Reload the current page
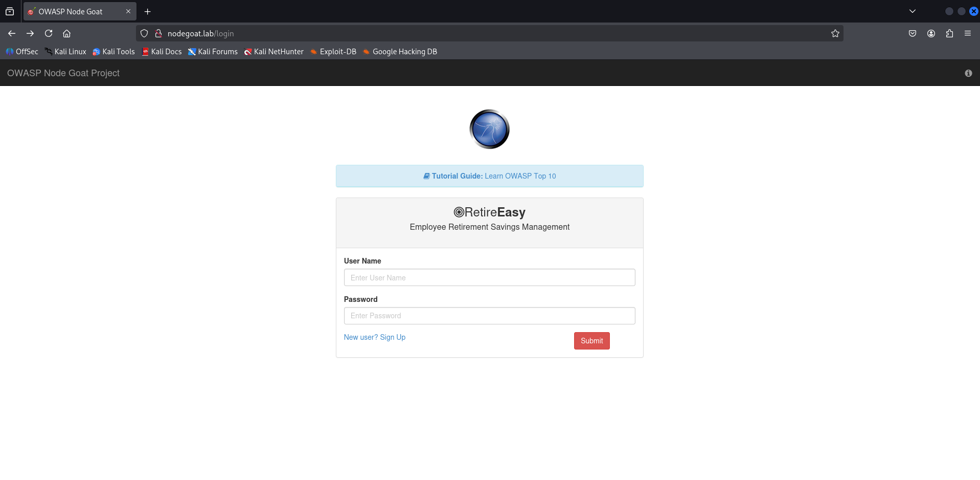This screenshot has width=980, height=480. tap(49, 33)
